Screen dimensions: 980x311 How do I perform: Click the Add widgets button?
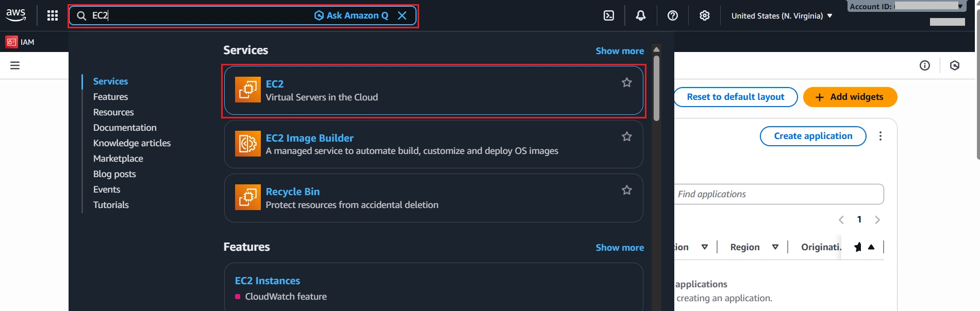coord(850,97)
